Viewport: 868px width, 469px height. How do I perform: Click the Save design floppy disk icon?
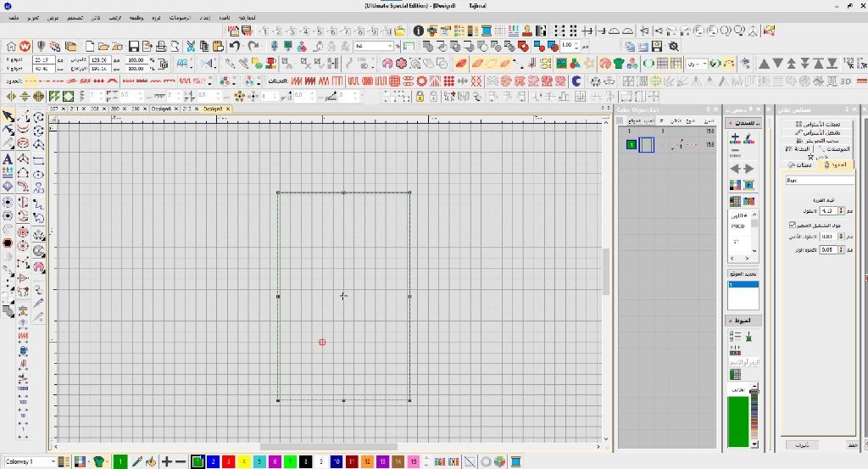pyautogui.click(x=134, y=47)
